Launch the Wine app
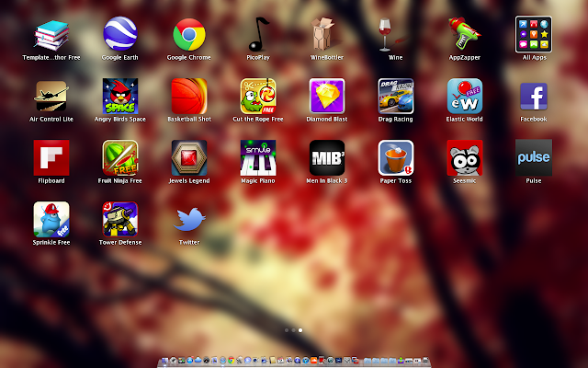Viewport: 588px width, 368px height. [x=390, y=35]
